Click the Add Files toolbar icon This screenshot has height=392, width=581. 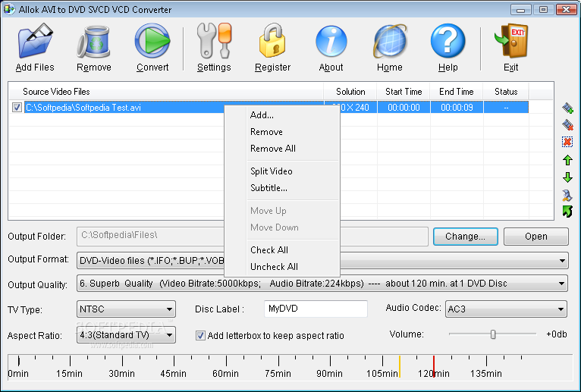click(x=35, y=41)
